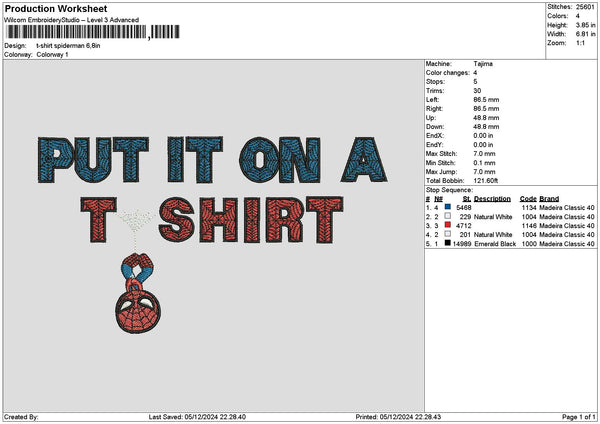
Task: Click the Machine value Tajima
Action: point(483,63)
